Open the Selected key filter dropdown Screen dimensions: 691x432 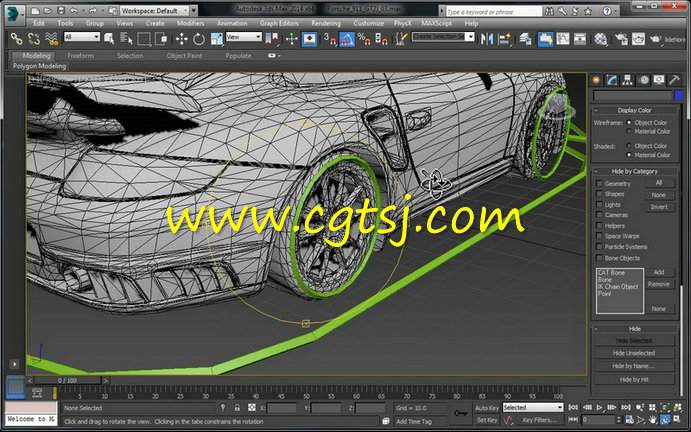[x=533, y=407]
